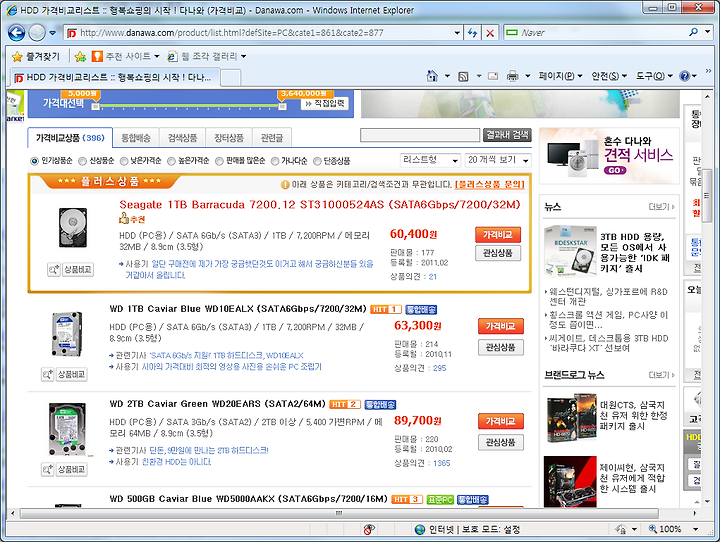Expand the 페이지(P) menu
Screen dimensions: 720x542
(560, 76)
